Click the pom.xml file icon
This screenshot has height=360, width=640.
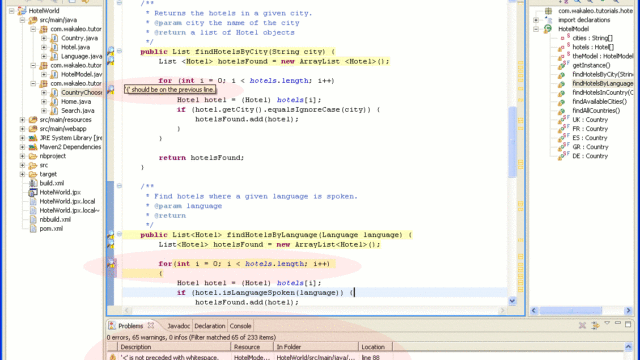tap(33, 229)
